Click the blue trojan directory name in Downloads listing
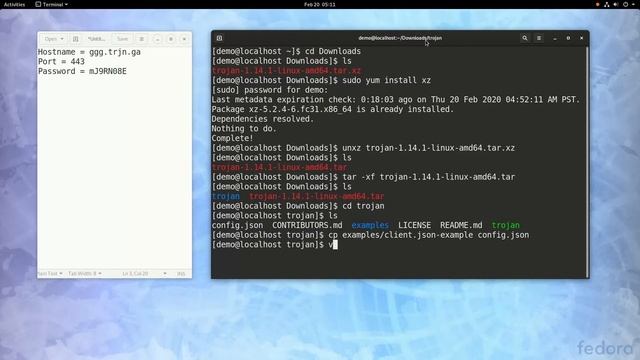640x360 pixels. [x=226, y=196]
